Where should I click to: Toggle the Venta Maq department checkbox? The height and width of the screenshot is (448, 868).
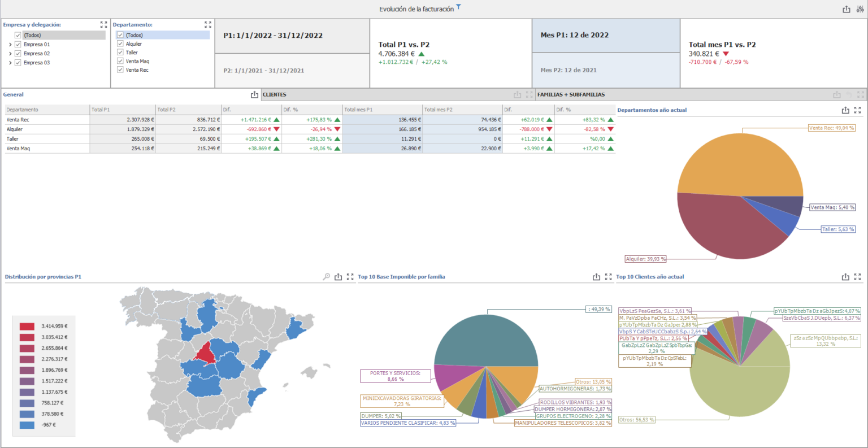click(120, 61)
